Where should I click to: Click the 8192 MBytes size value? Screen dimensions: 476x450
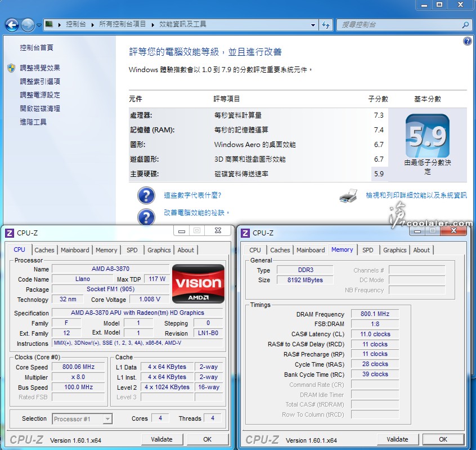[305, 280]
